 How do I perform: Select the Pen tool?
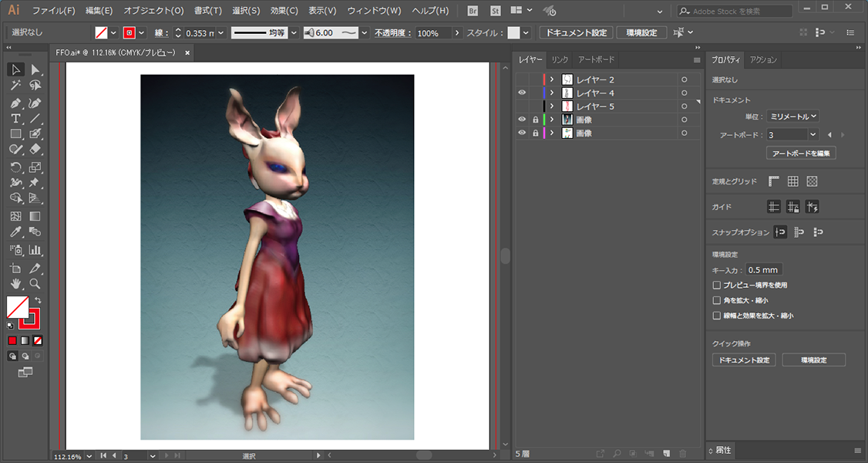[15, 103]
